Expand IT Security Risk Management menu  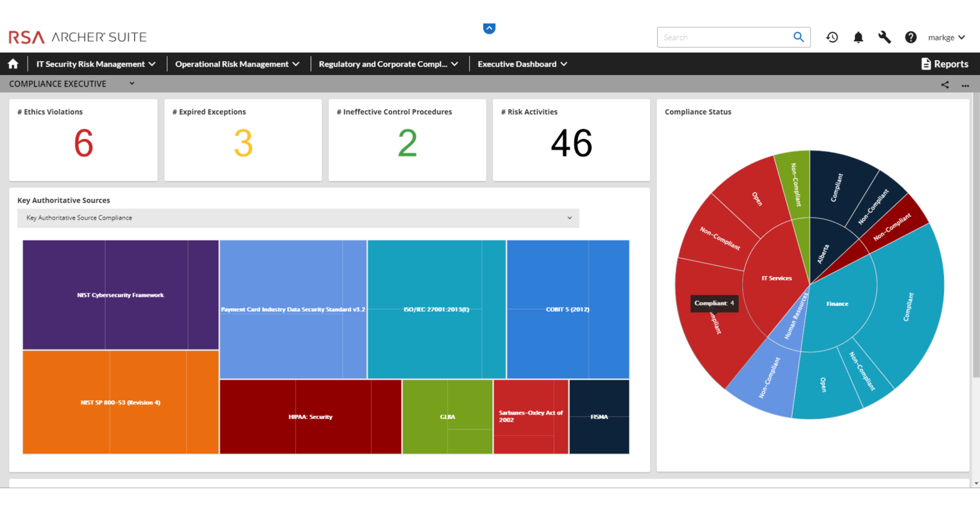tap(96, 64)
